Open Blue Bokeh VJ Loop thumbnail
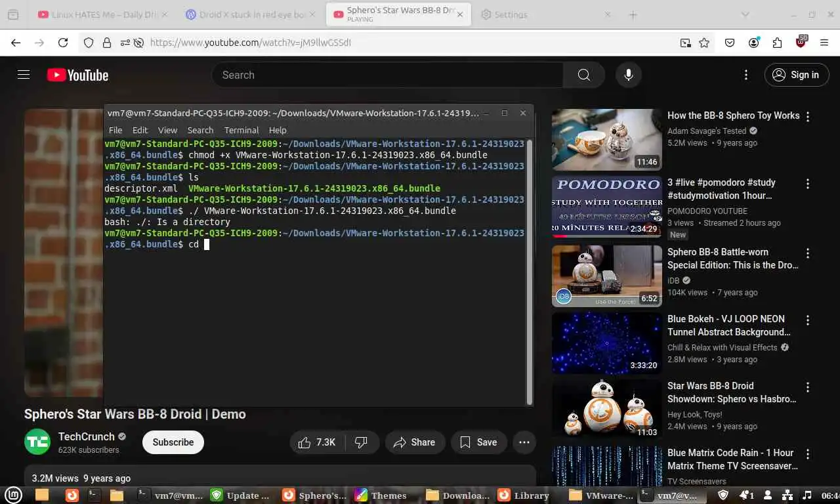 607,343
